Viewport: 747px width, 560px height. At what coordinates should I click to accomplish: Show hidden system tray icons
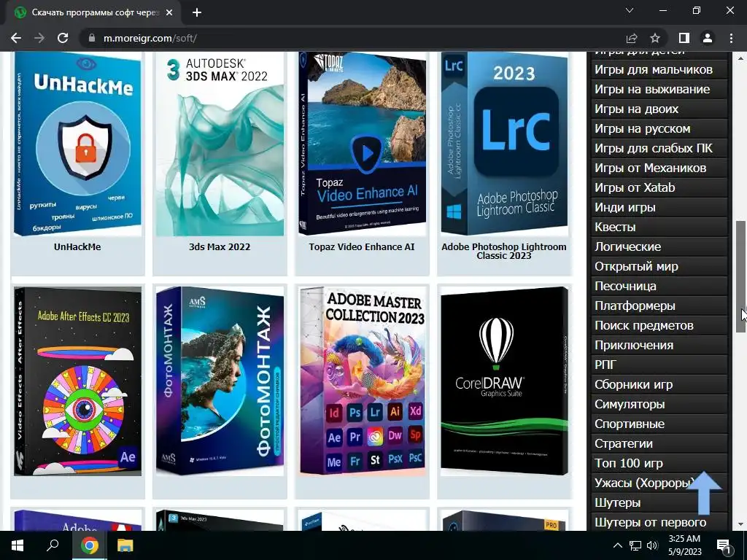[x=617, y=545]
